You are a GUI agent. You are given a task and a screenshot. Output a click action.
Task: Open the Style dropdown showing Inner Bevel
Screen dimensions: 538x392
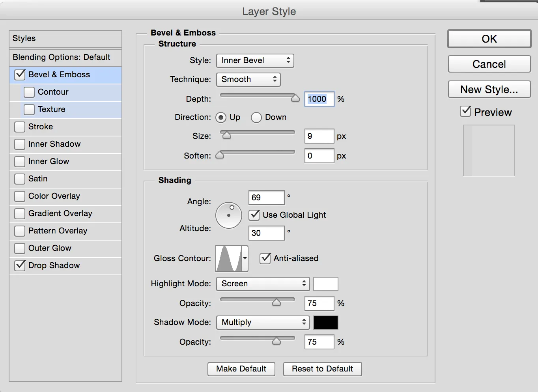point(255,61)
